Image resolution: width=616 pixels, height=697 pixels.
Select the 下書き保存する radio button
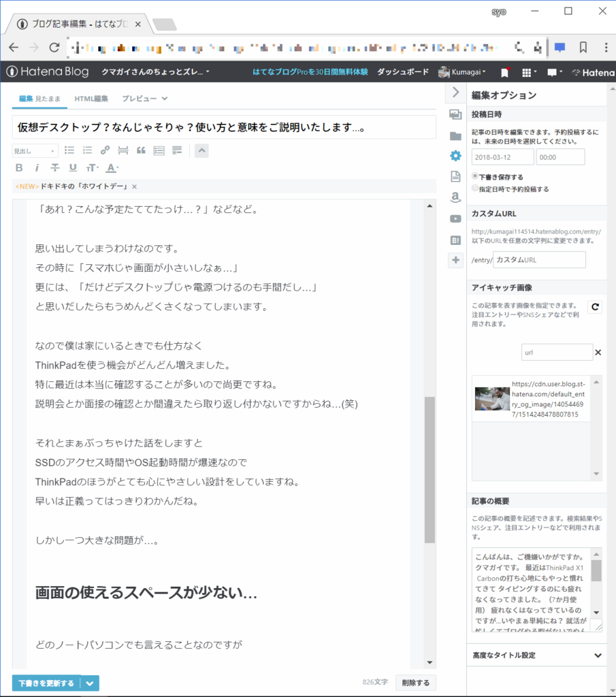(x=475, y=176)
